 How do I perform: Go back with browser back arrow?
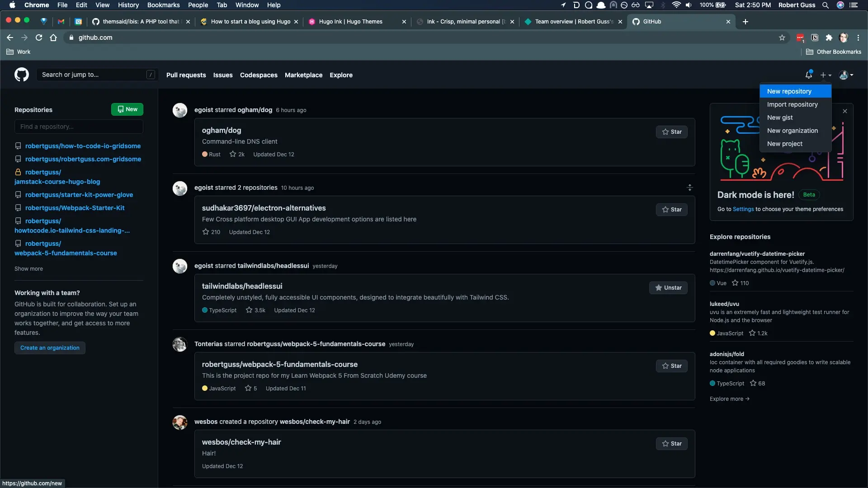point(10,38)
